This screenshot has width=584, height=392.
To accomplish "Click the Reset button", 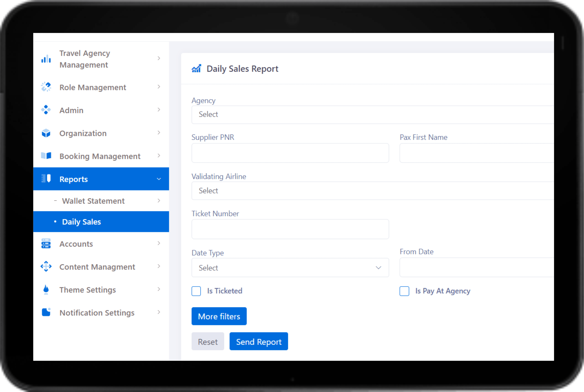I will point(208,342).
